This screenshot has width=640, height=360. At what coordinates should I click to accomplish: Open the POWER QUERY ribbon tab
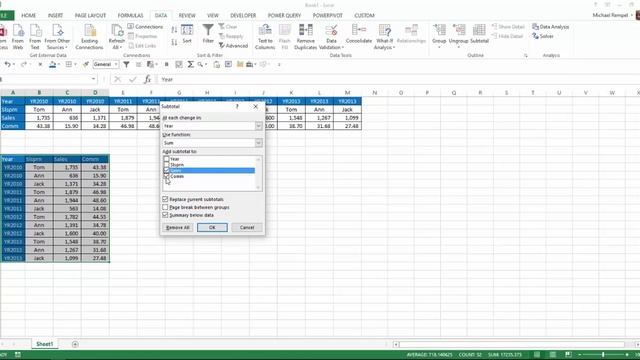[x=284, y=16]
